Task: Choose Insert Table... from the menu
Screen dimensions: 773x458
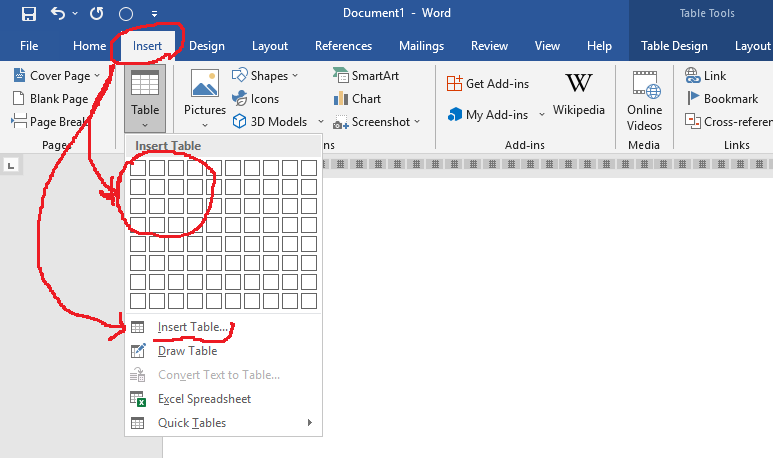Action: 194,327
